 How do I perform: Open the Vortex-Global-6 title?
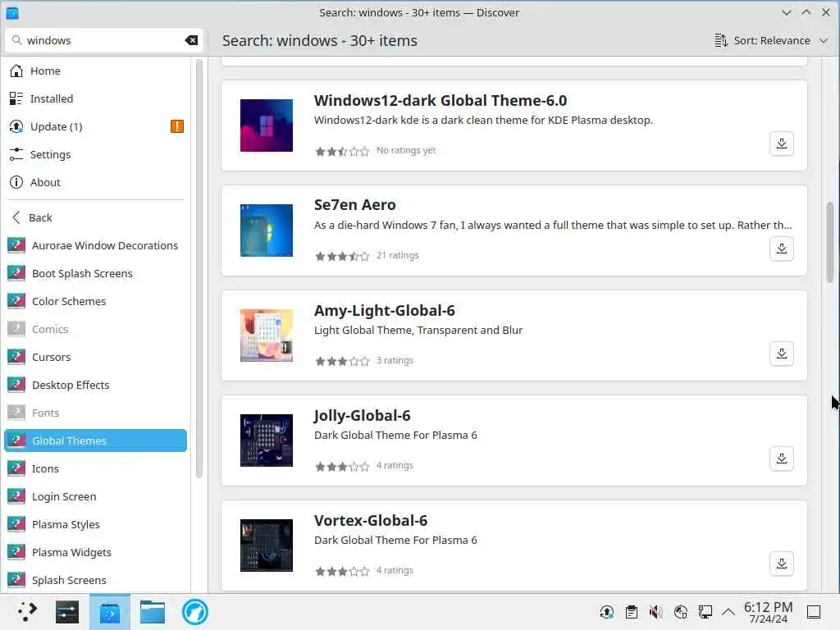371,520
